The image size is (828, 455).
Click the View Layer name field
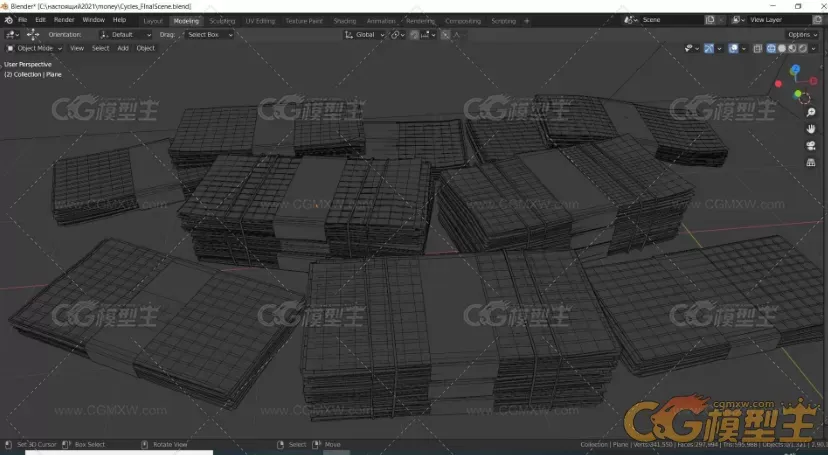[779, 20]
